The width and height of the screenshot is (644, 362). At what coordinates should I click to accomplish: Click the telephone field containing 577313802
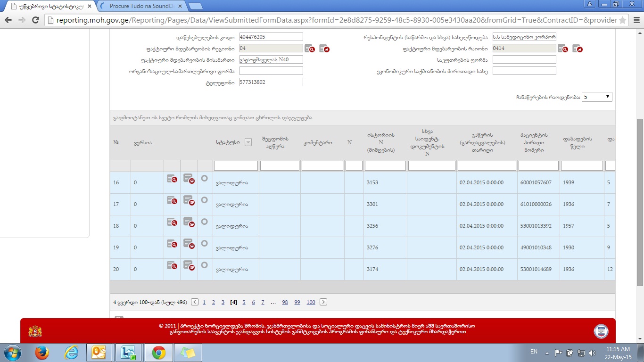(271, 82)
